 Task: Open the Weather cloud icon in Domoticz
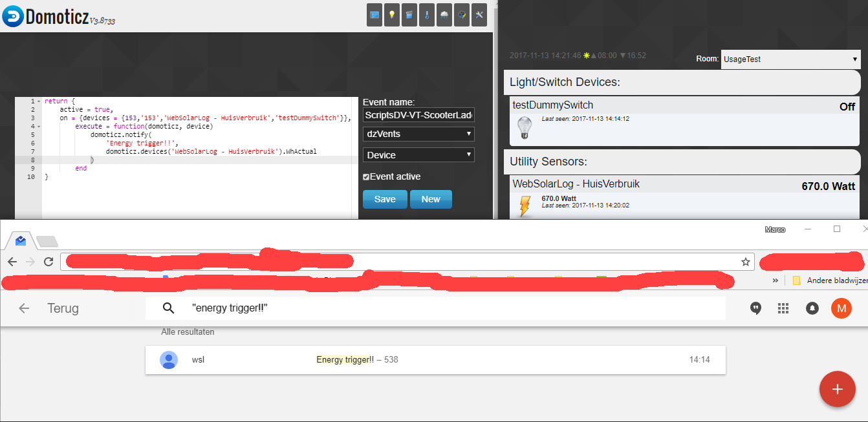(x=444, y=15)
